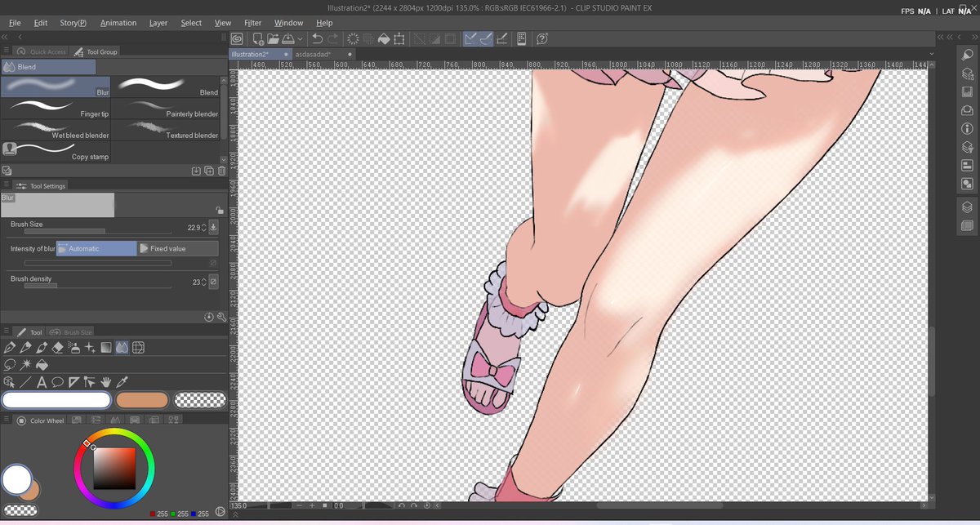
Task: Select the tan sub drawing color swatch
Action: pos(142,400)
